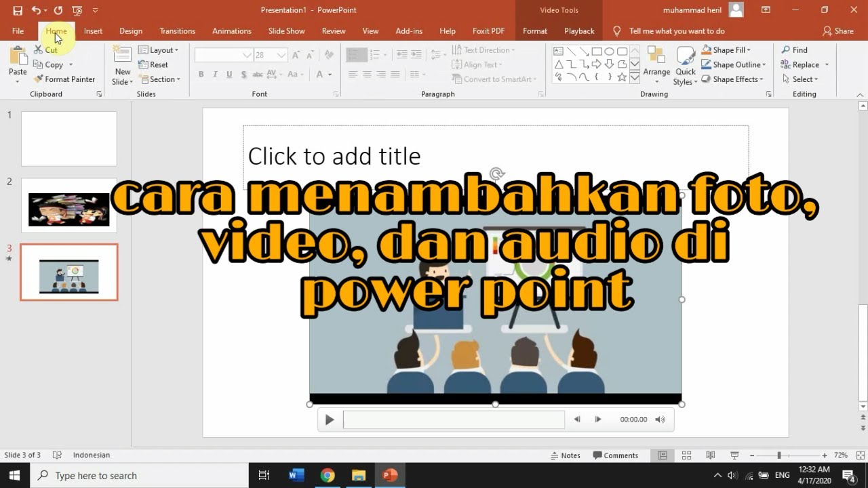Toggle the Comments pane
This screenshot has height=488, width=868.
[x=616, y=455]
